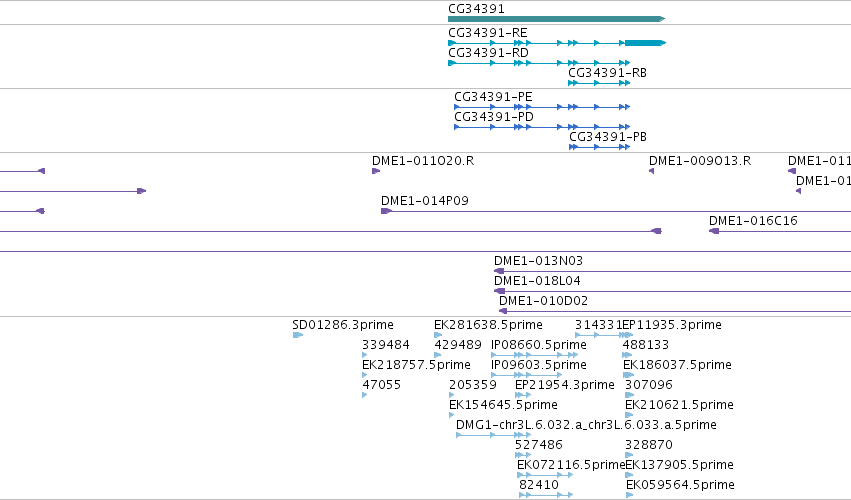Select the CG34391 gene bar
This screenshot has width=851, height=500.
tap(556, 19)
